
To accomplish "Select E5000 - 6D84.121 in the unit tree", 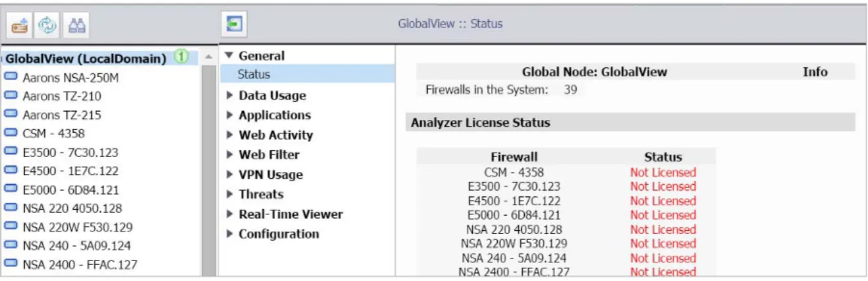I will point(71,190).
